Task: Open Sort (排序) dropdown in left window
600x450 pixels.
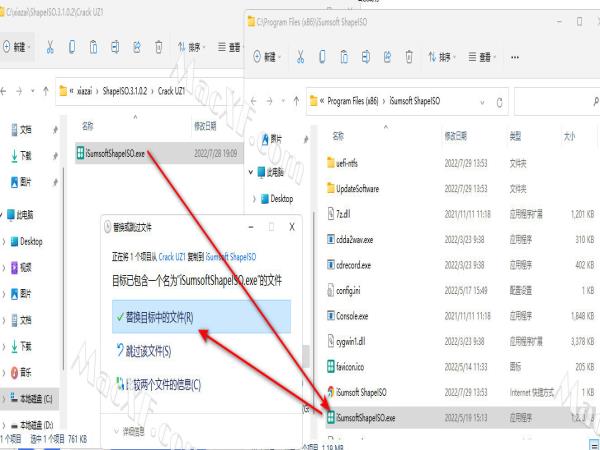Action: coord(191,47)
